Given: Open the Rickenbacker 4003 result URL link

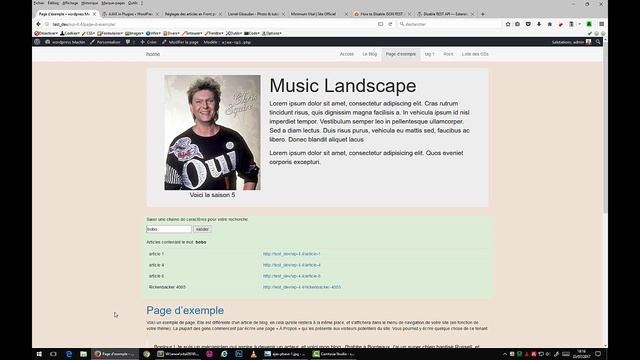Looking at the screenshot, I should [x=302, y=287].
